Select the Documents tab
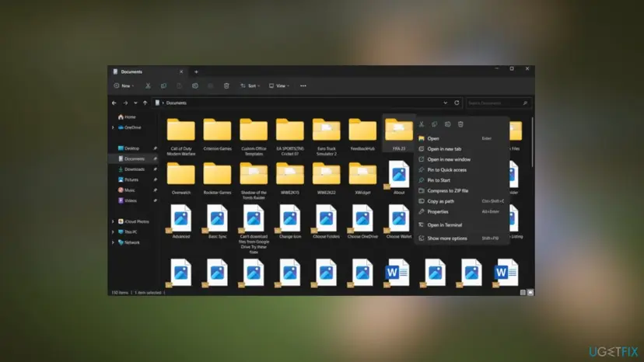Image resolution: width=644 pixels, height=362 pixels. (x=148, y=71)
